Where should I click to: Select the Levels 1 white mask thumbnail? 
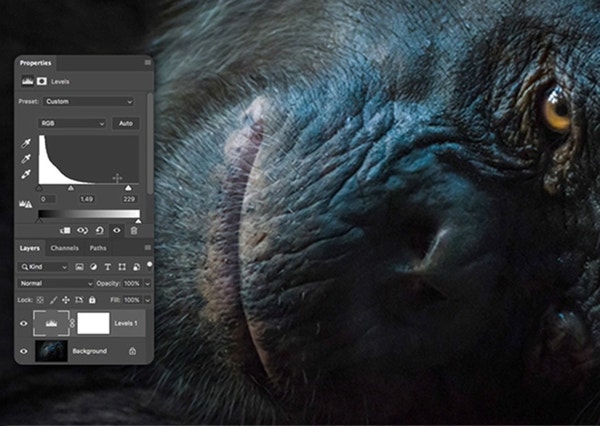point(93,323)
